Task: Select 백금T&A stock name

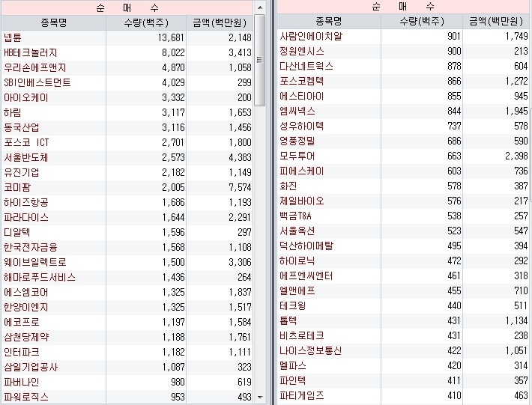Action: 295,216
